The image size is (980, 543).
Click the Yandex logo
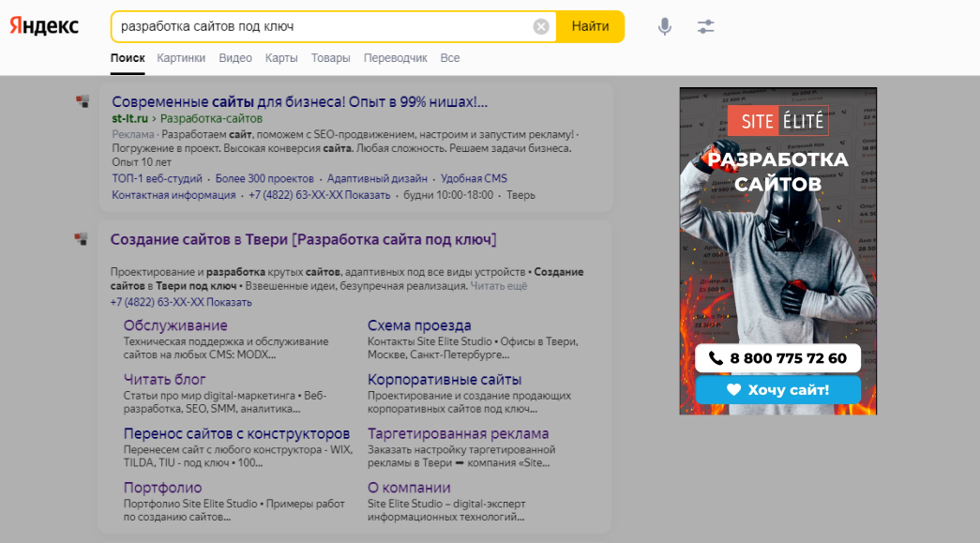44,26
